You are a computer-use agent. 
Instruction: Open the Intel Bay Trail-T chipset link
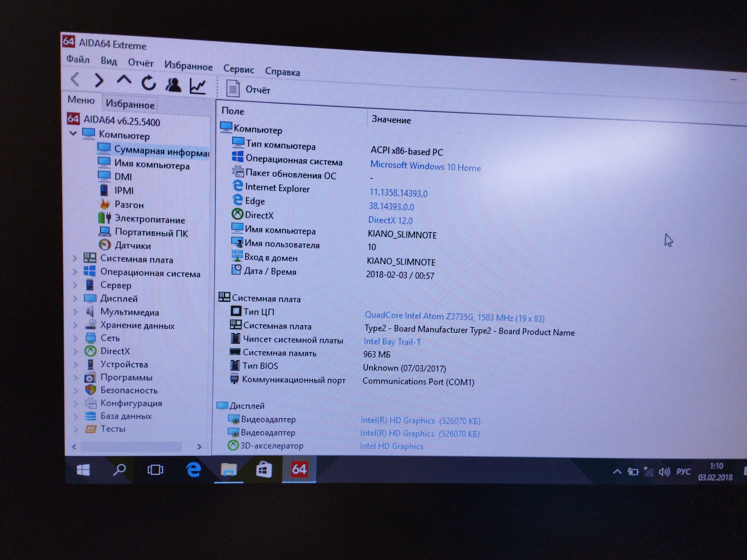(x=392, y=342)
